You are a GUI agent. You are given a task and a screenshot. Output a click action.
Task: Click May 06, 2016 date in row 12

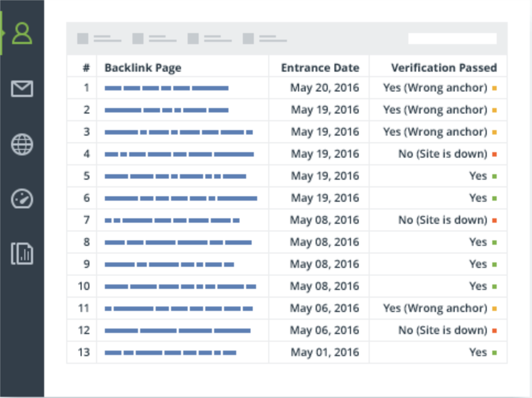pyautogui.click(x=324, y=331)
